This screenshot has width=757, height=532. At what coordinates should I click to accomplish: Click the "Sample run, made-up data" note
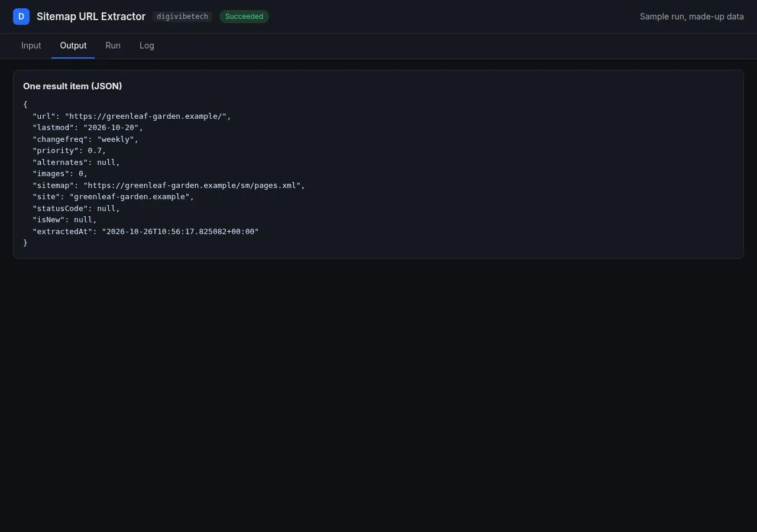[x=692, y=17]
